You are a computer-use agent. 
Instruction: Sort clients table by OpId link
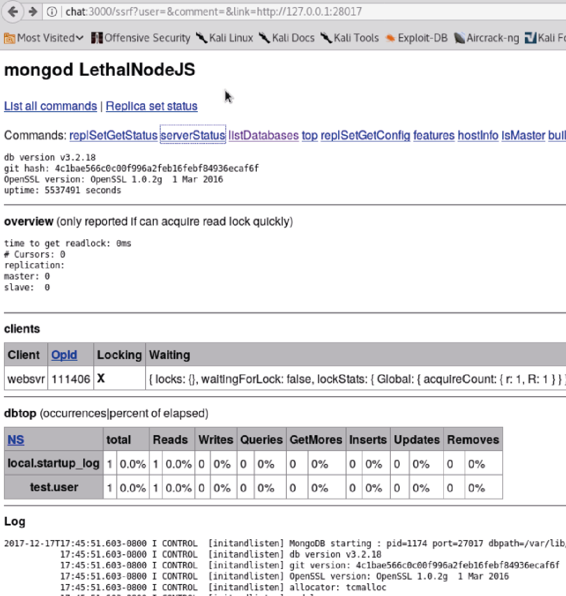pyautogui.click(x=64, y=355)
